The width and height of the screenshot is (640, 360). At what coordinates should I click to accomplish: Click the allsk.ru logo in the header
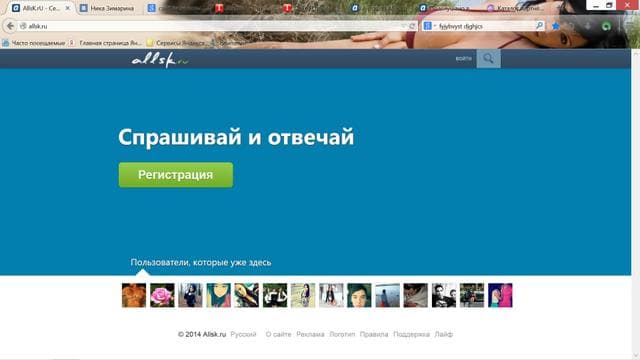[x=160, y=60]
